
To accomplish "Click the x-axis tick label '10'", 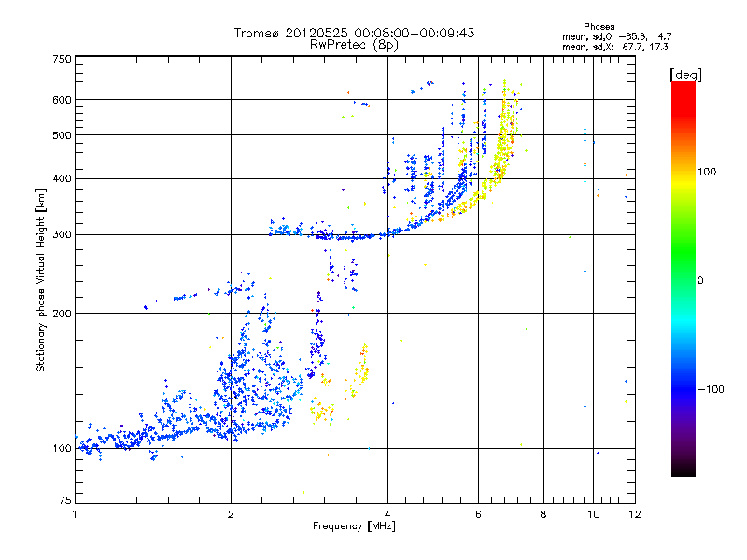I will coord(594,514).
